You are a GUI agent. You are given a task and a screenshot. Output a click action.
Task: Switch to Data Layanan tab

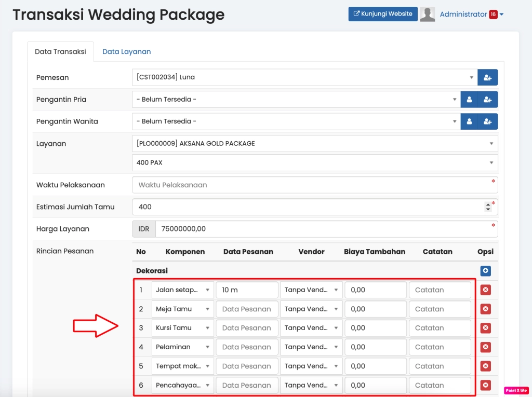point(126,51)
